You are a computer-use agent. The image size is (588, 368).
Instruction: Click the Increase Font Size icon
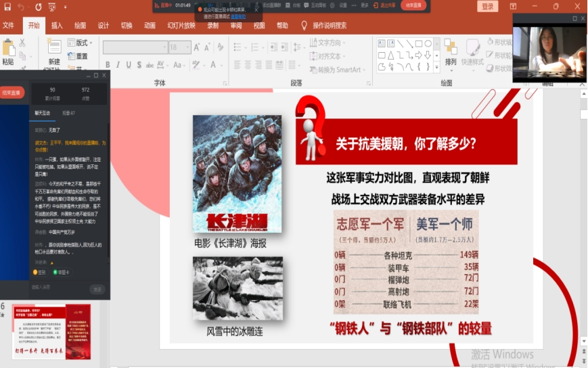(x=198, y=47)
